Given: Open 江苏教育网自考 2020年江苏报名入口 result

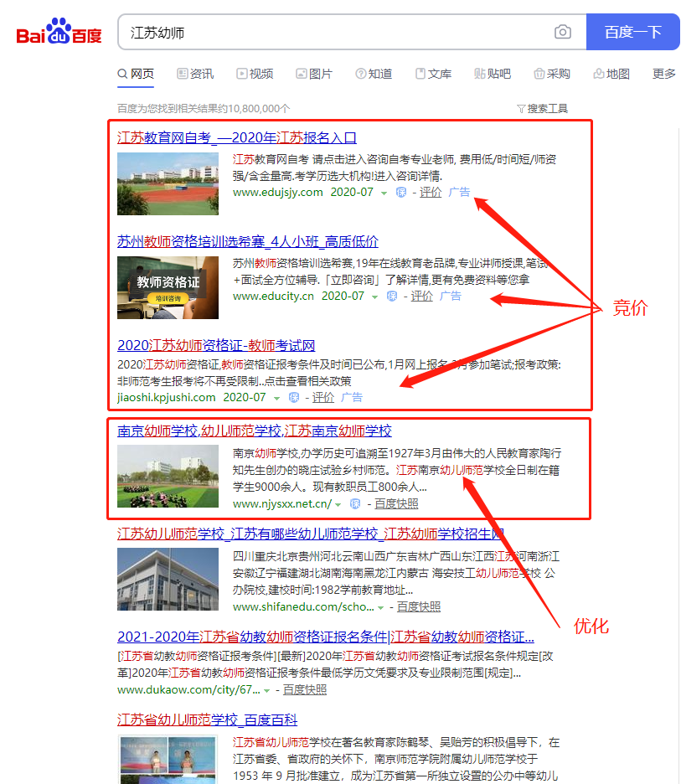Looking at the screenshot, I should click(237, 137).
